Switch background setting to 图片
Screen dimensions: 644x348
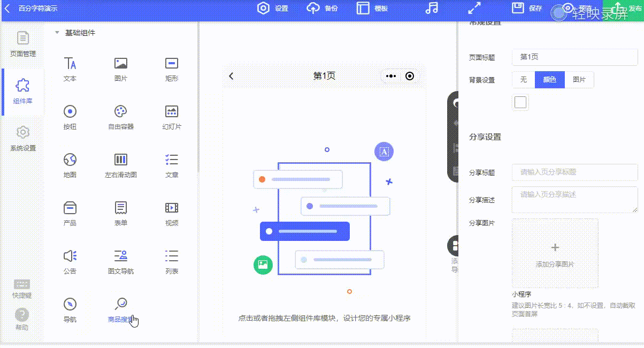(579, 80)
